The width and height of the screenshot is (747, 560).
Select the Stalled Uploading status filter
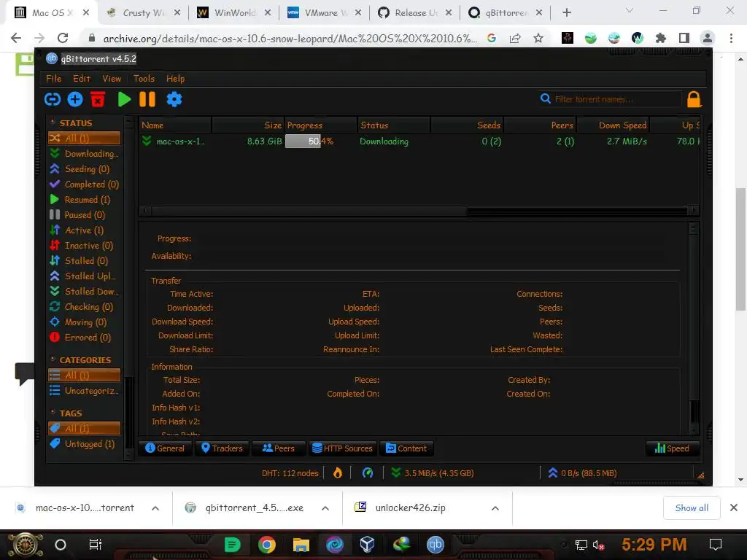pyautogui.click(x=85, y=276)
